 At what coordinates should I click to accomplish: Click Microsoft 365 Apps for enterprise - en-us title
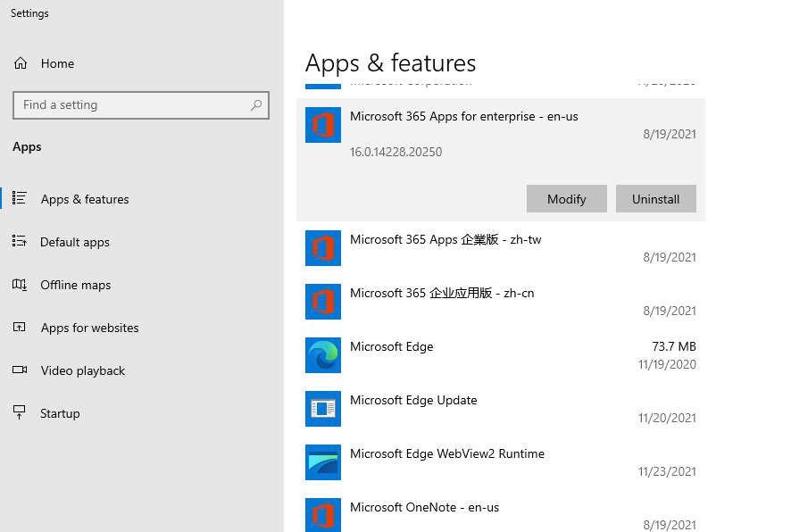coord(464,116)
